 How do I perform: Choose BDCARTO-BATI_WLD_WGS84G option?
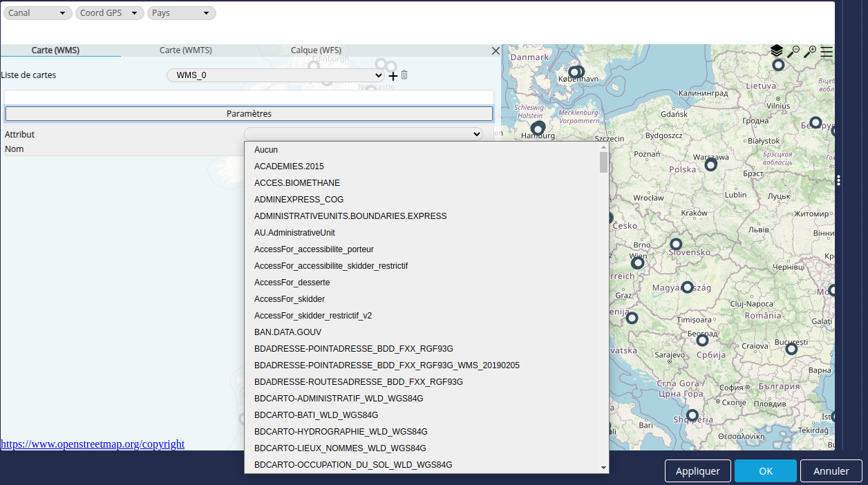(x=422, y=415)
